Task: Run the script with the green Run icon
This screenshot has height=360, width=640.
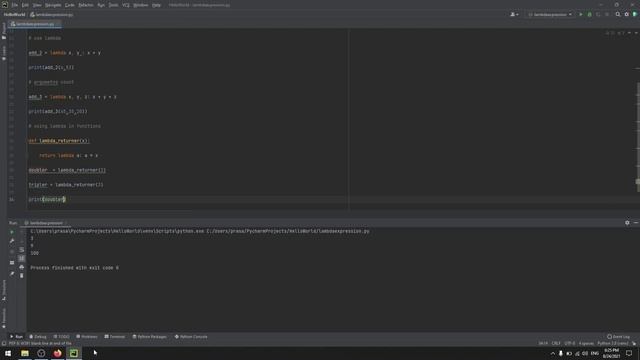Action: click(x=581, y=14)
